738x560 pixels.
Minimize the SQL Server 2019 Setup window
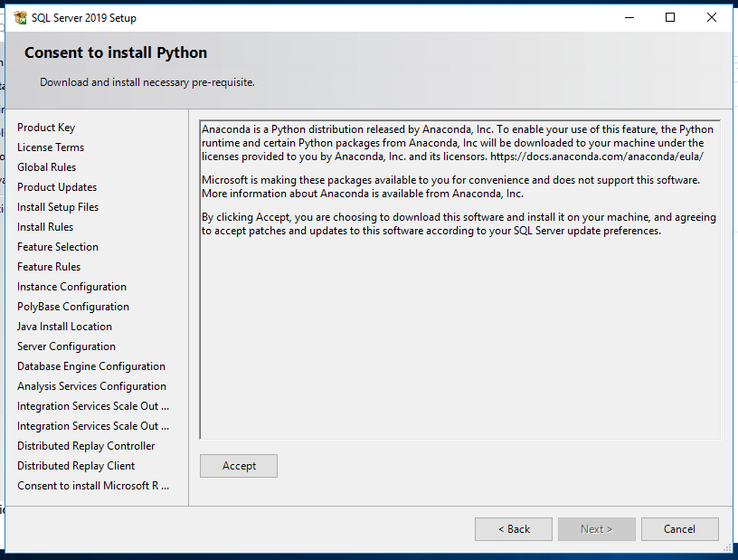coord(629,18)
